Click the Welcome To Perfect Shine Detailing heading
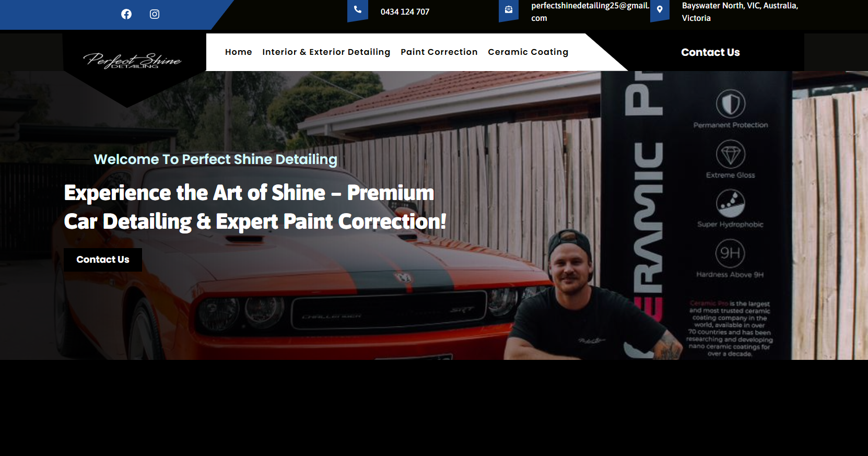The height and width of the screenshot is (456, 868). pos(216,159)
